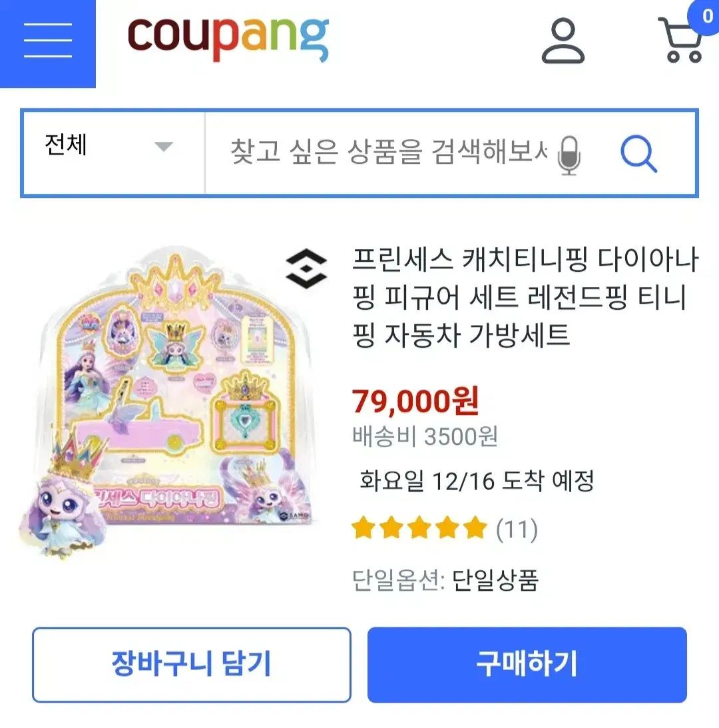Click the 구매하기 button
The height and width of the screenshot is (728, 719).
527,665
